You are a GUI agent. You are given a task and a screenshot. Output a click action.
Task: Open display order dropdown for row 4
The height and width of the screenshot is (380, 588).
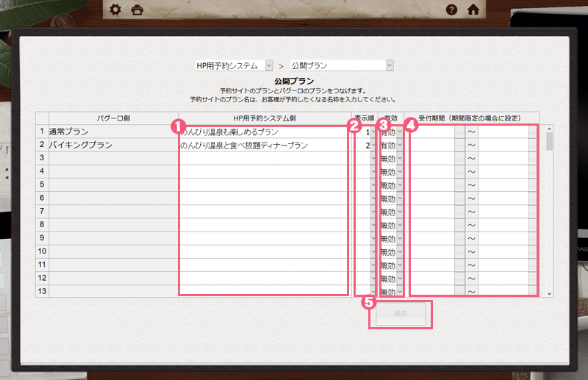click(373, 172)
